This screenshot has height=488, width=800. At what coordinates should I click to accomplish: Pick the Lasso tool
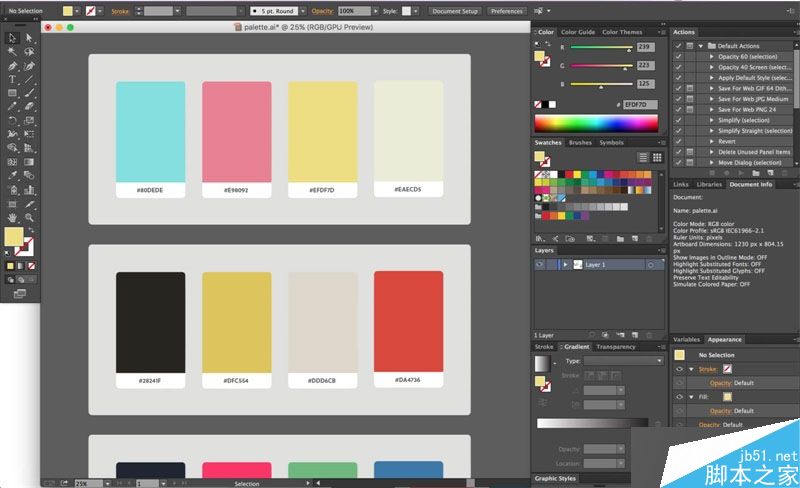[29, 52]
